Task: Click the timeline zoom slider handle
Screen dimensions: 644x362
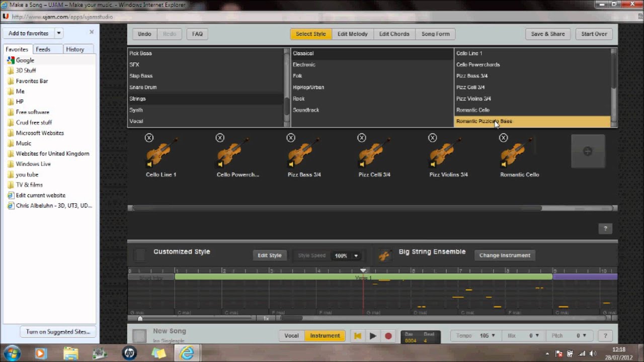Action: click(x=140, y=319)
